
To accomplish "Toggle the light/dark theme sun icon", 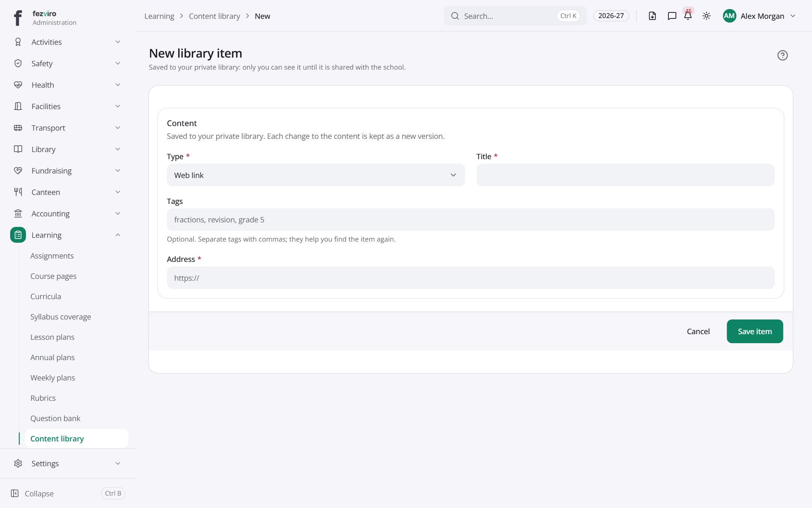I will (x=706, y=16).
